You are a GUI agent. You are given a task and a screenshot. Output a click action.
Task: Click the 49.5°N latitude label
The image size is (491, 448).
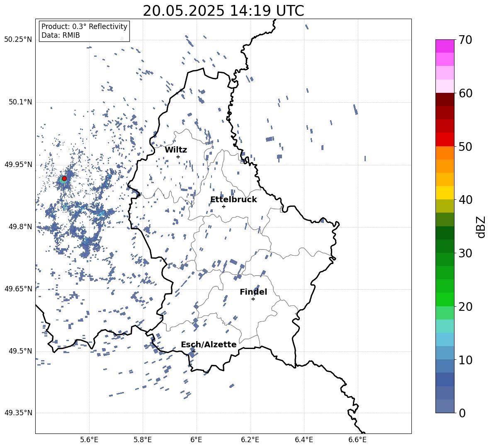click(x=20, y=351)
